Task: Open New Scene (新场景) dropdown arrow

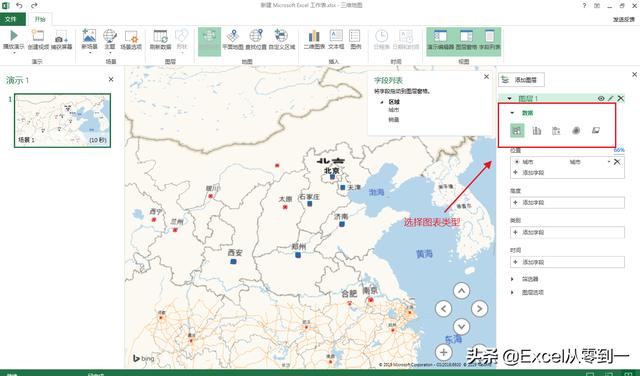Action: (x=89, y=53)
